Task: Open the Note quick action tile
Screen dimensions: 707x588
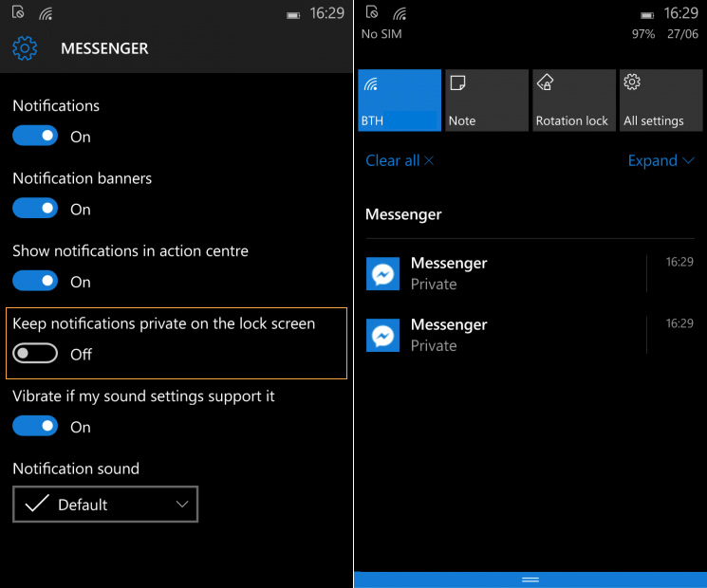Action: click(x=487, y=100)
